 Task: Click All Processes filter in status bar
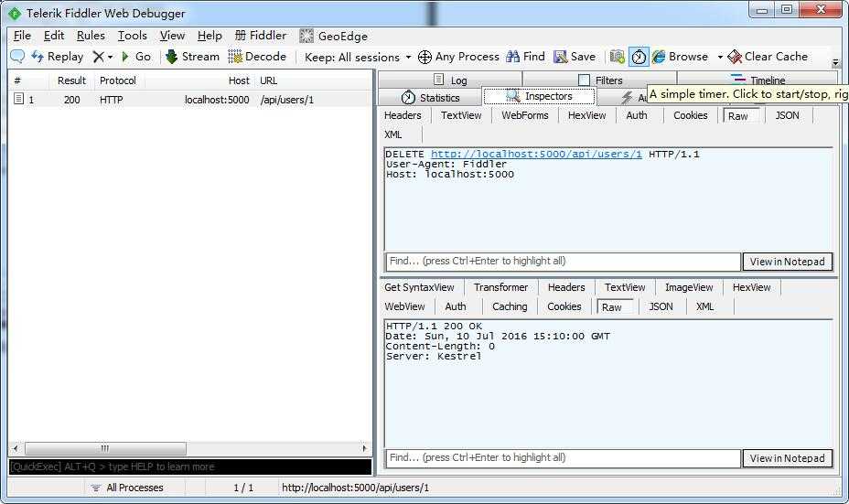[127, 488]
